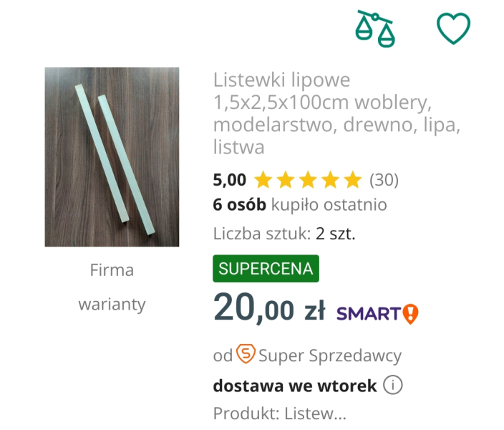This screenshot has width=504, height=430.
Task: Click the 5,00 rating score
Action: click(230, 180)
